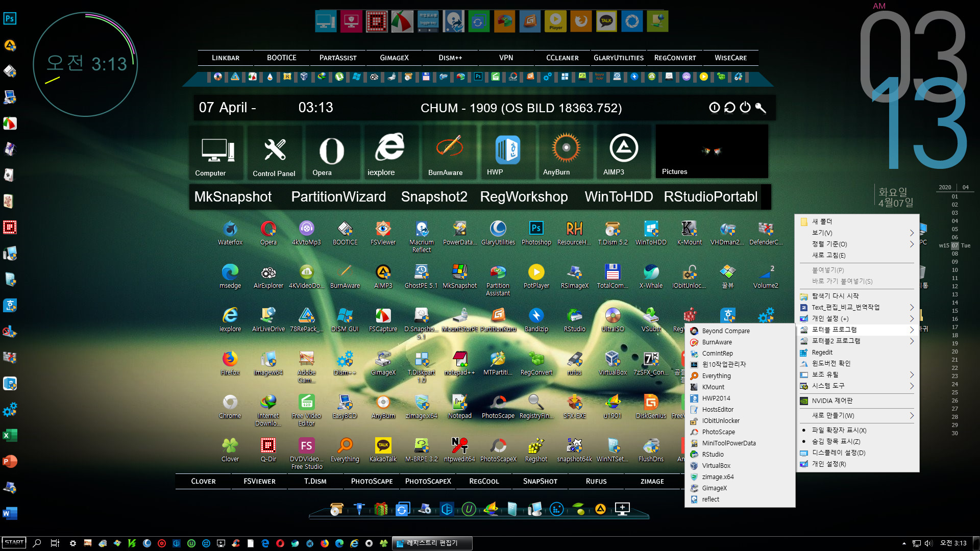Choose 새로 고침(E) menu entry
The height and width of the screenshot is (551, 980).
(858, 255)
